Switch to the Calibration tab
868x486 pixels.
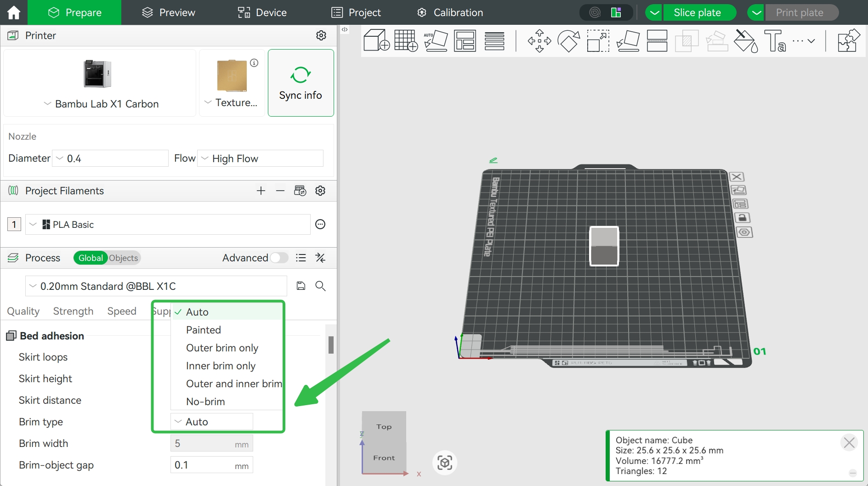(450, 12)
